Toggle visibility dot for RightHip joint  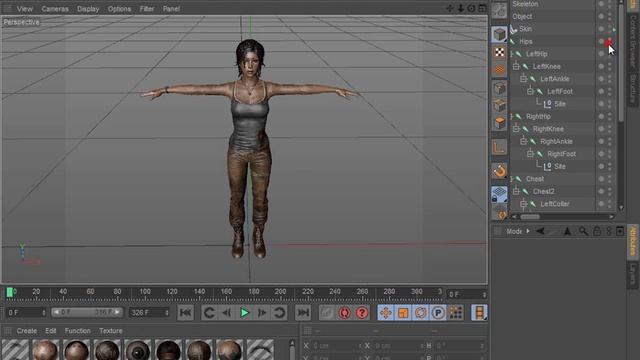[601, 116]
